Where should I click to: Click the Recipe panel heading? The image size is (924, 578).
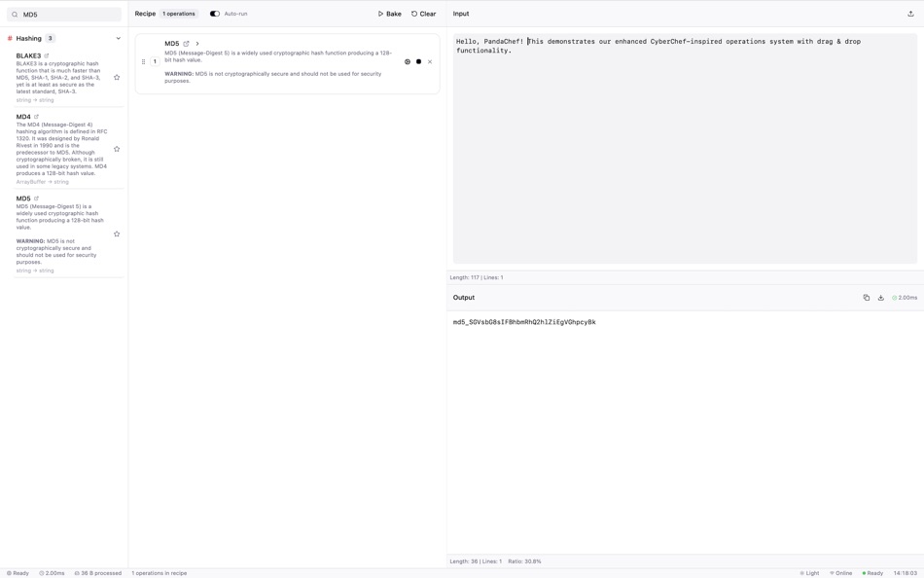(145, 14)
